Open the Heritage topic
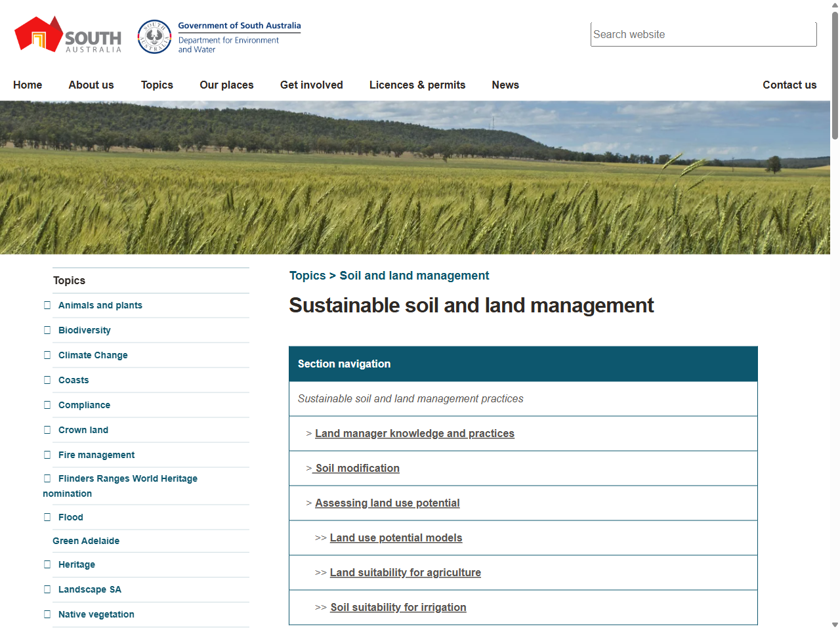Screen dimensions: 840x630 (77, 564)
